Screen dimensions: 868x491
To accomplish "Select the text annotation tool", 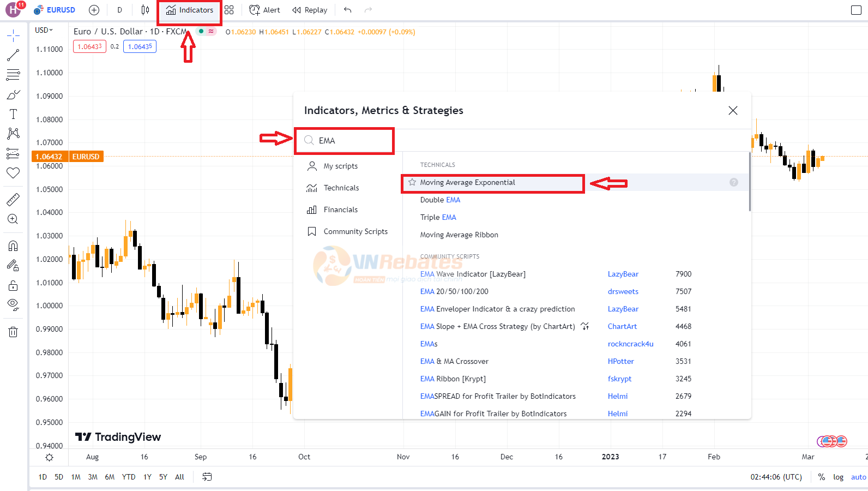I will (13, 114).
